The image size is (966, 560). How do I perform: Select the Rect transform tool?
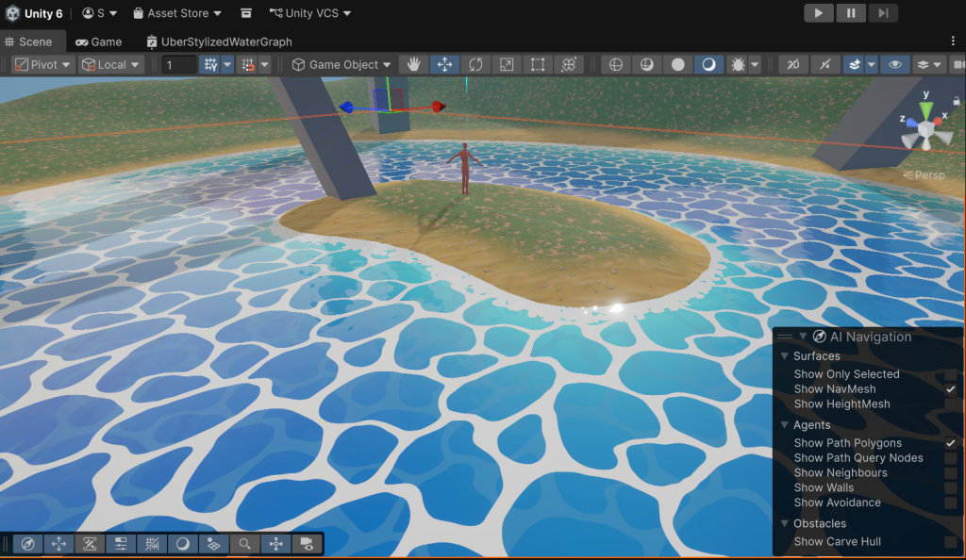pos(538,65)
